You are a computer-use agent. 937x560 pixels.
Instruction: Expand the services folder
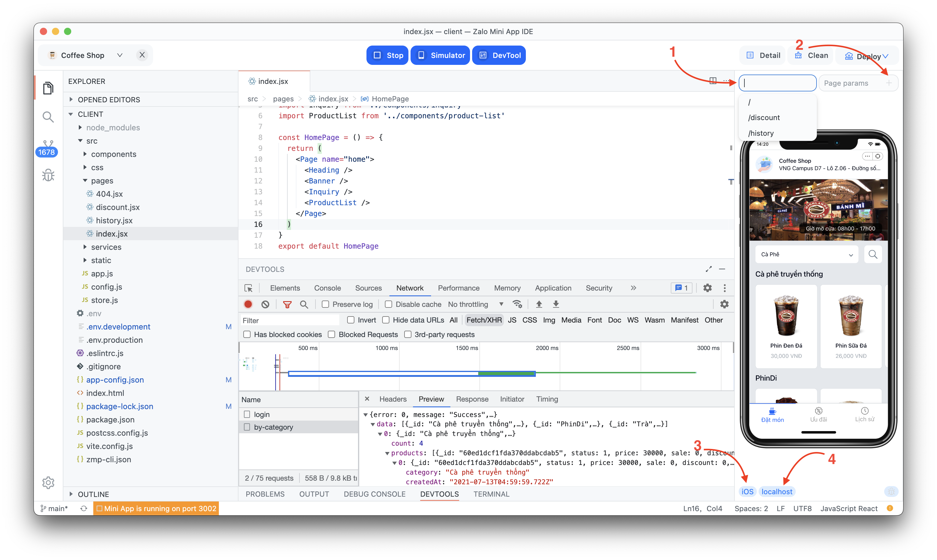click(85, 247)
